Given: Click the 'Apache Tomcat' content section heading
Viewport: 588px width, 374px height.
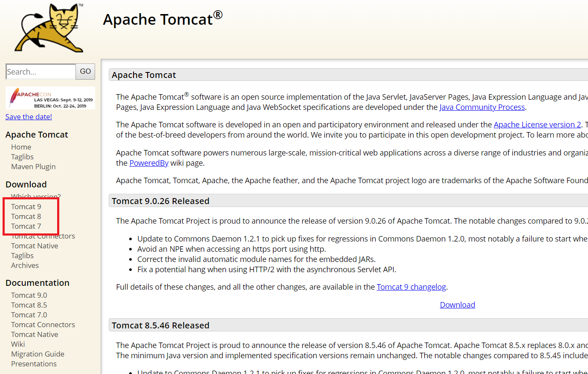Looking at the screenshot, I should [x=144, y=75].
